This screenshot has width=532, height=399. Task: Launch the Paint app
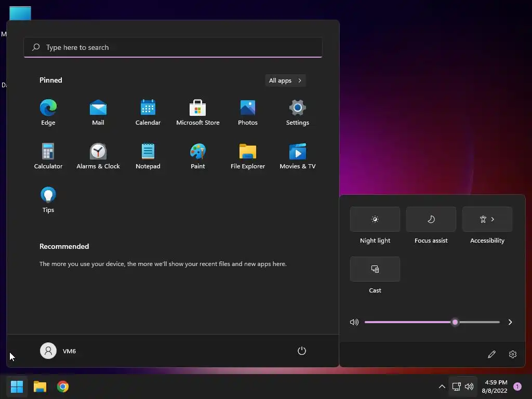[x=198, y=156]
